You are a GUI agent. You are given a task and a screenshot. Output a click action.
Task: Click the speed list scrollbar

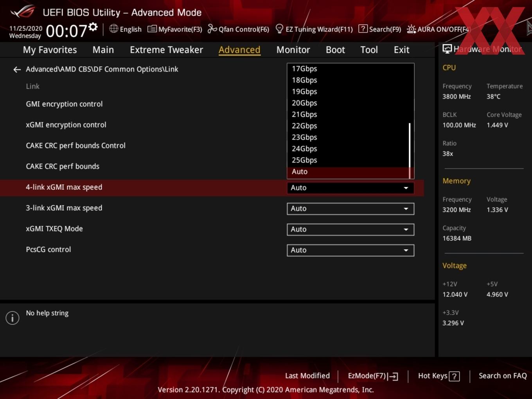click(410, 151)
